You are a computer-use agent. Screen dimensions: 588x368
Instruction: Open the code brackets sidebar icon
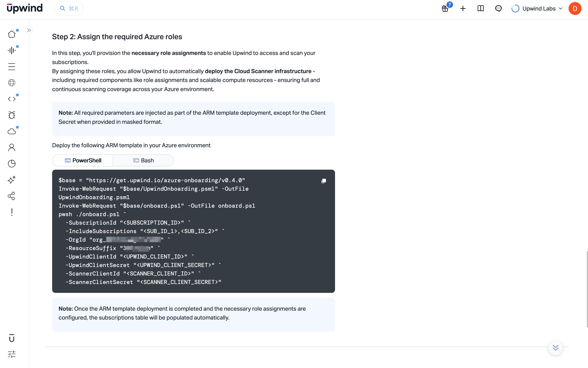12,99
